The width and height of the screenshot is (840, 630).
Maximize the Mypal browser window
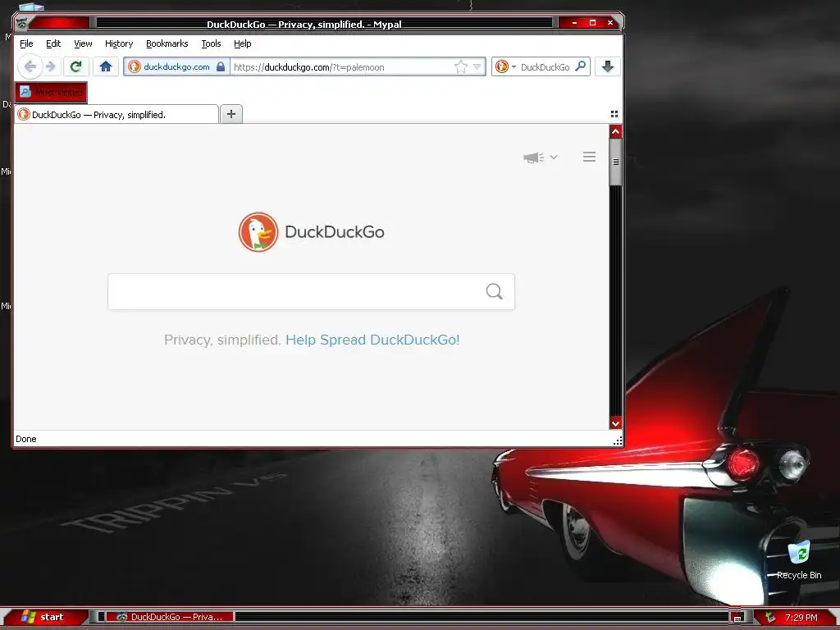click(x=592, y=22)
